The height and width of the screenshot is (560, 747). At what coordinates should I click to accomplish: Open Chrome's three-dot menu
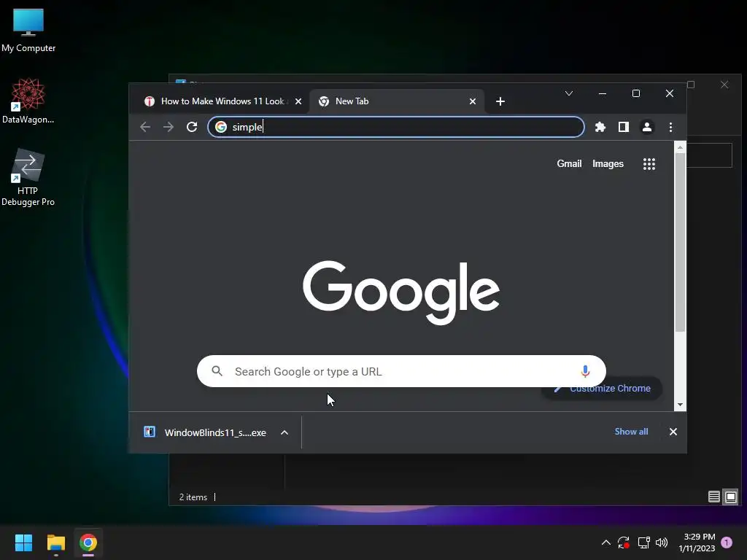click(x=671, y=127)
